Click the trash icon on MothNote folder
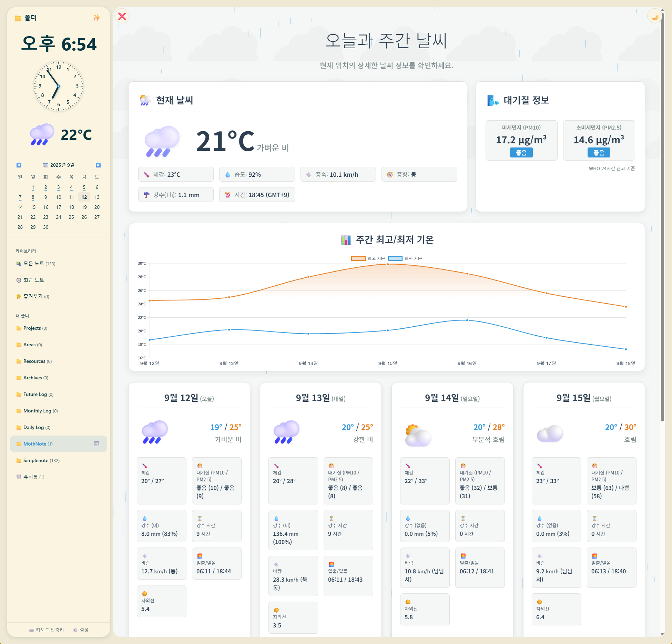This screenshot has width=672, height=644. (x=96, y=443)
